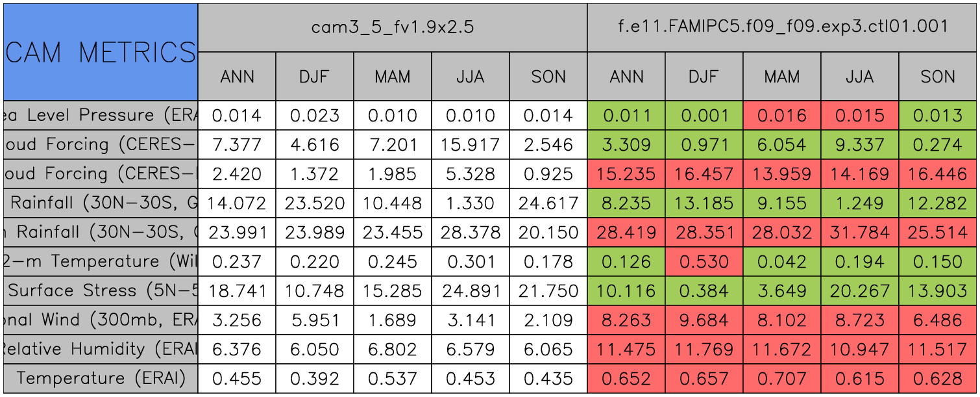Viewport: 980px width, 397px height.
Task: Click the white cell with value 28.378
Action: [x=470, y=232]
